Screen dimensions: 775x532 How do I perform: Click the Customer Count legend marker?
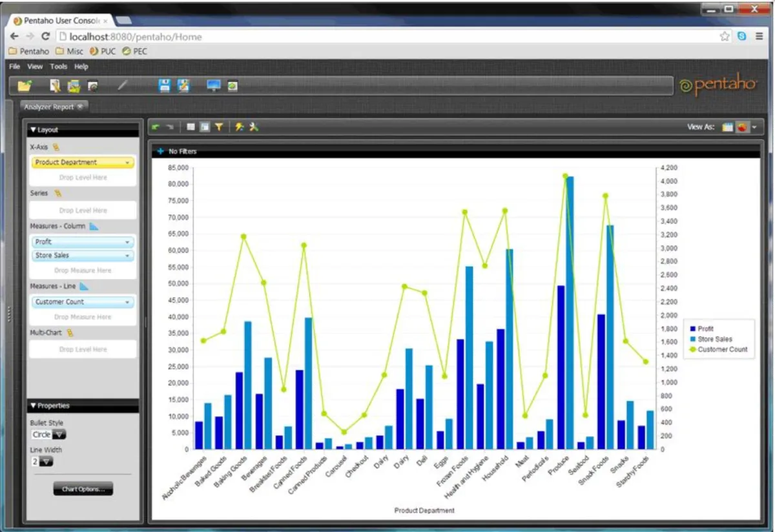(693, 349)
